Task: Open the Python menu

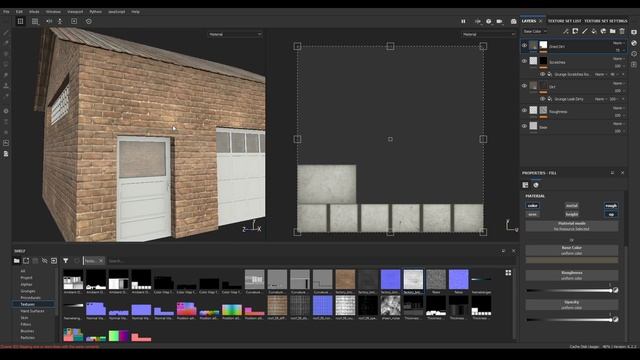Action: click(x=96, y=12)
